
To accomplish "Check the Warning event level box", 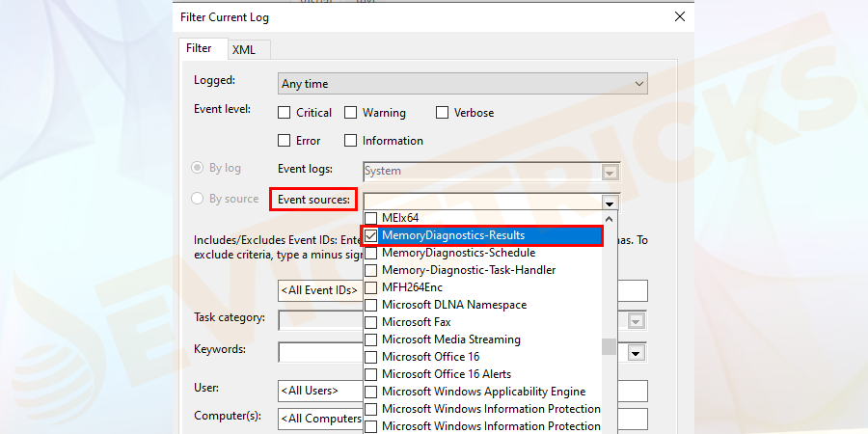I will 350,113.
